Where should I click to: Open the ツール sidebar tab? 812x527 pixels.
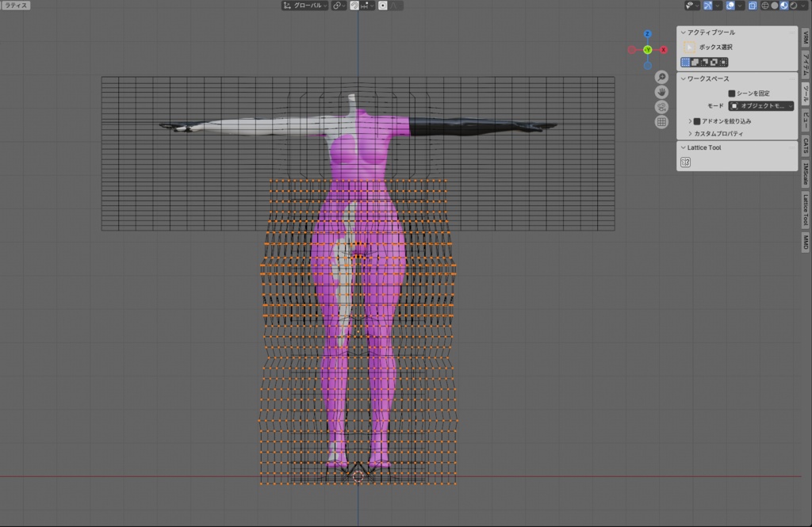806,94
